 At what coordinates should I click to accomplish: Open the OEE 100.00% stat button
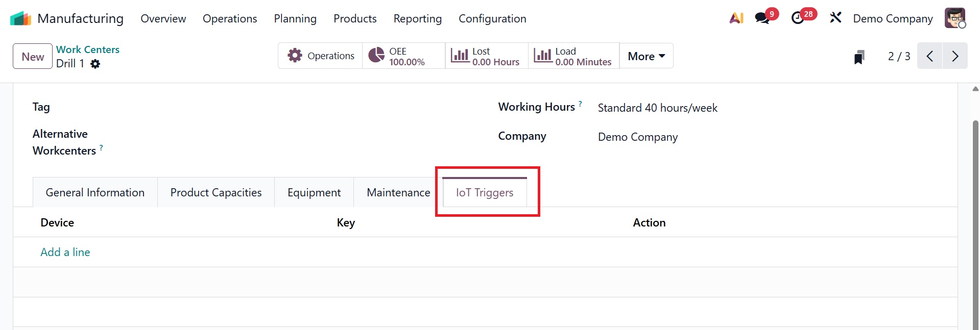[x=403, y=56]
